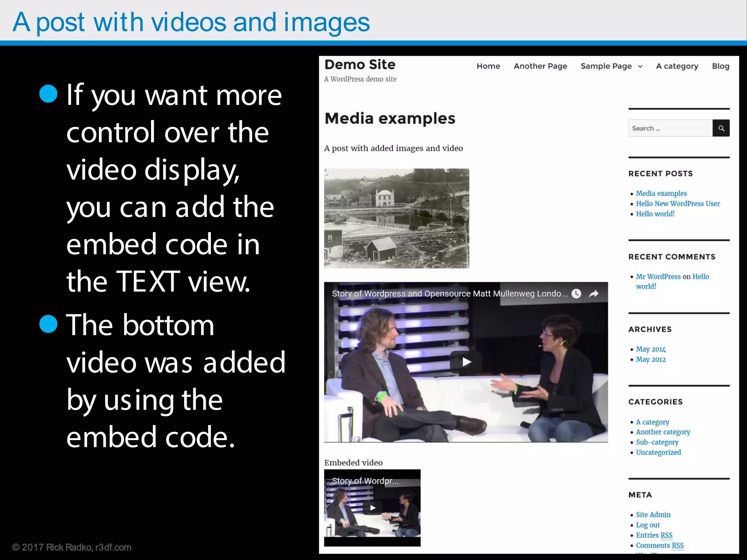
Task: Click the copyright 2017 Rick Radko footer text
Action: tap(71, 547)
